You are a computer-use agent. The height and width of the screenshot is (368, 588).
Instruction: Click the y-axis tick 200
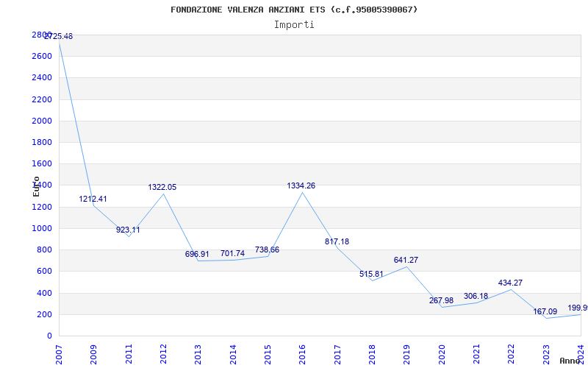click(44, 314)
